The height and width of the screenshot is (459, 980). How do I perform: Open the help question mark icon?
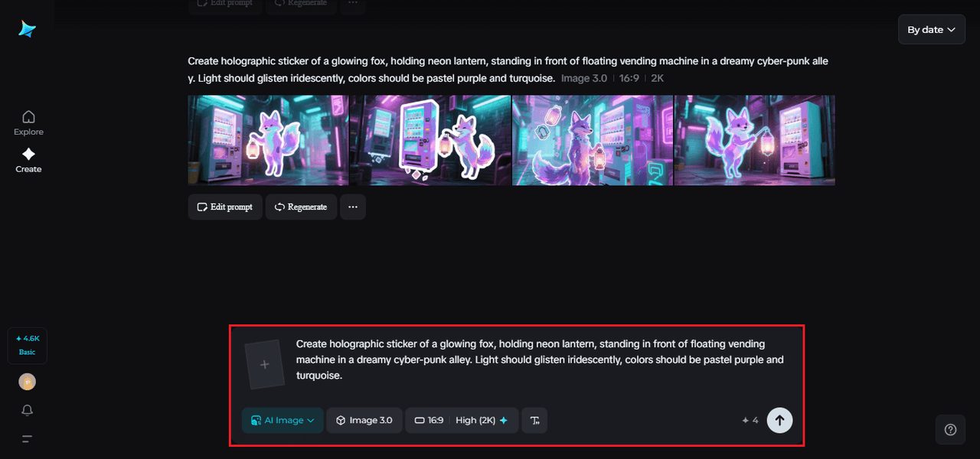coord(950,430)
